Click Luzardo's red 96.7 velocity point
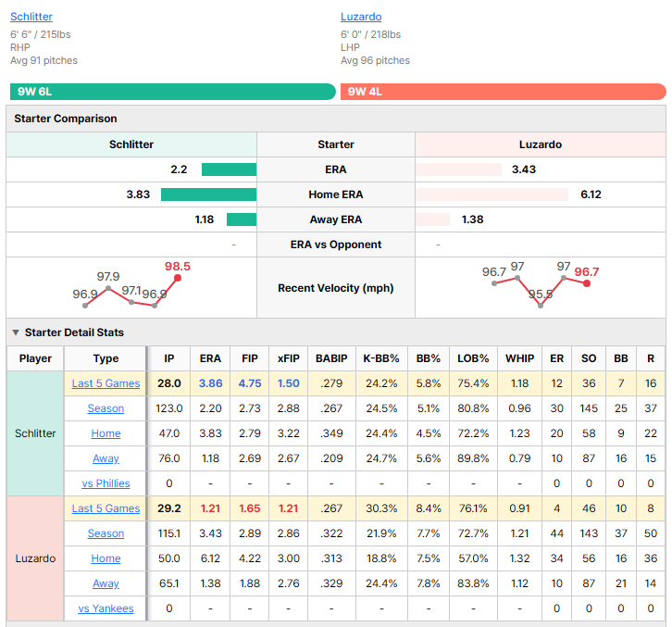Viewport: 672px width, 627px height. tap(587, 283)
